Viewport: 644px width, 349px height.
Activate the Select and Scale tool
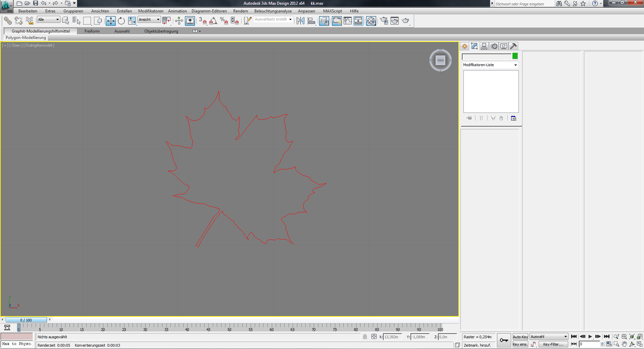pyautogui.click(x=132, y=21)
